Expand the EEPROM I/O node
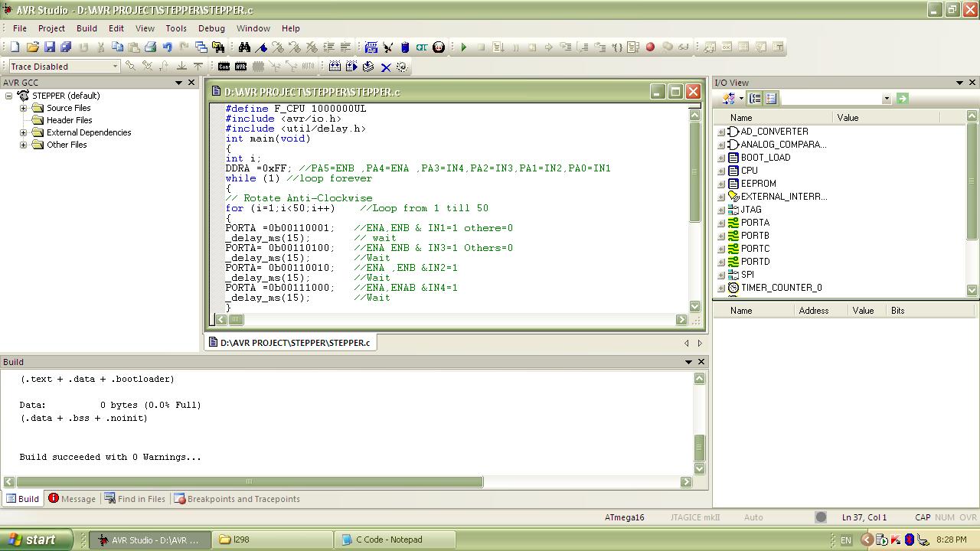The image size is (980, 551). pos(720,184)
